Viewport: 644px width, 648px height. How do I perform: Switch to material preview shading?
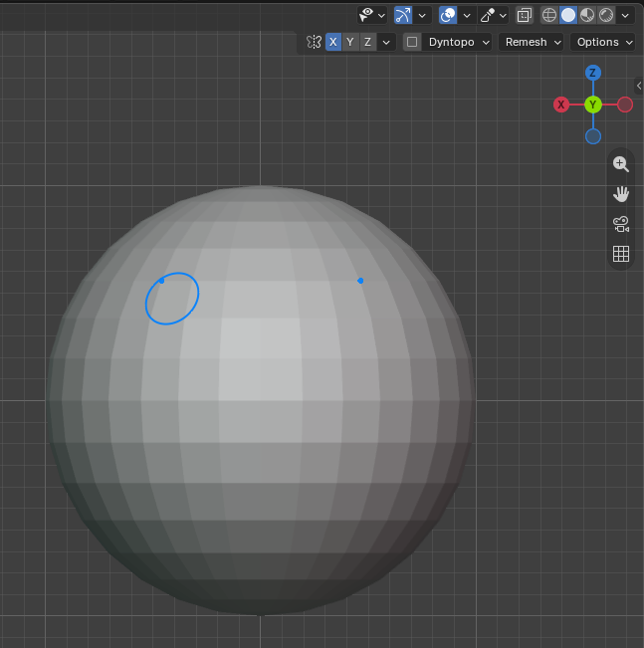[587, 15]
